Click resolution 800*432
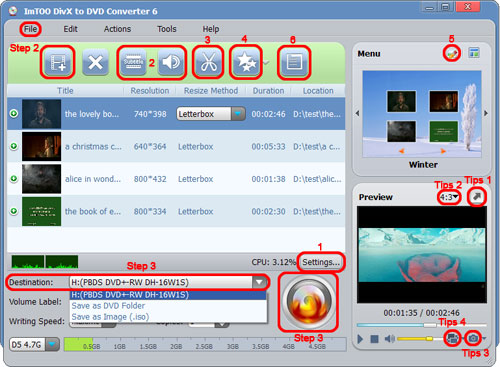 pyautogui.click(x=150, y=179)
